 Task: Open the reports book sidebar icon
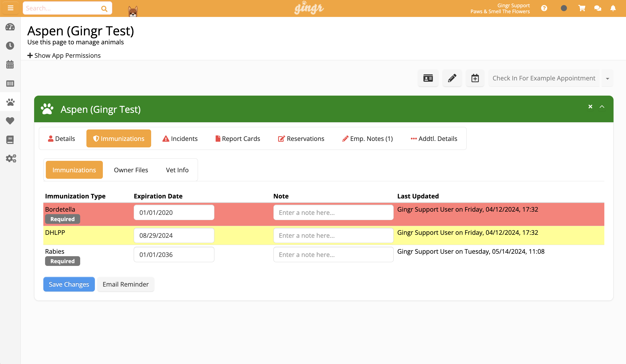coord(10,140)
